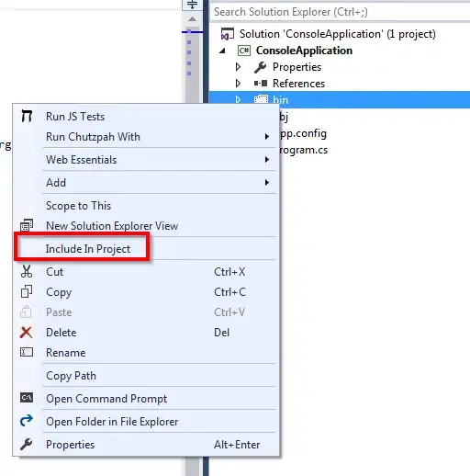Click the Copy clipboard icon
470x476 pixels.
(27, 291)
